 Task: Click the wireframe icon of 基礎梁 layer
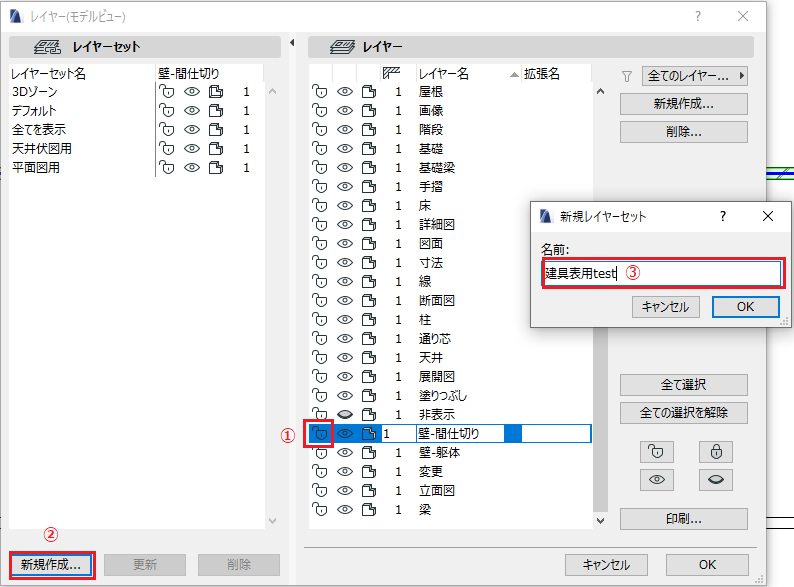[x=369, y=168]
